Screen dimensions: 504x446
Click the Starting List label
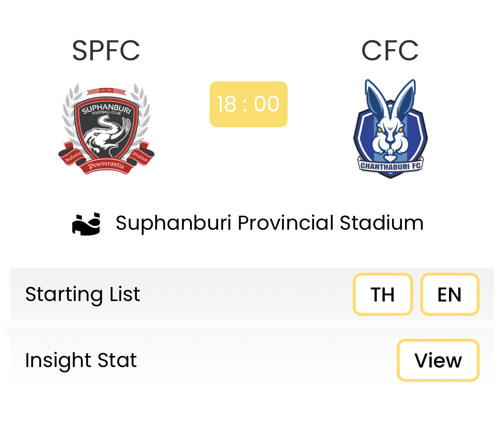[83, 294]
